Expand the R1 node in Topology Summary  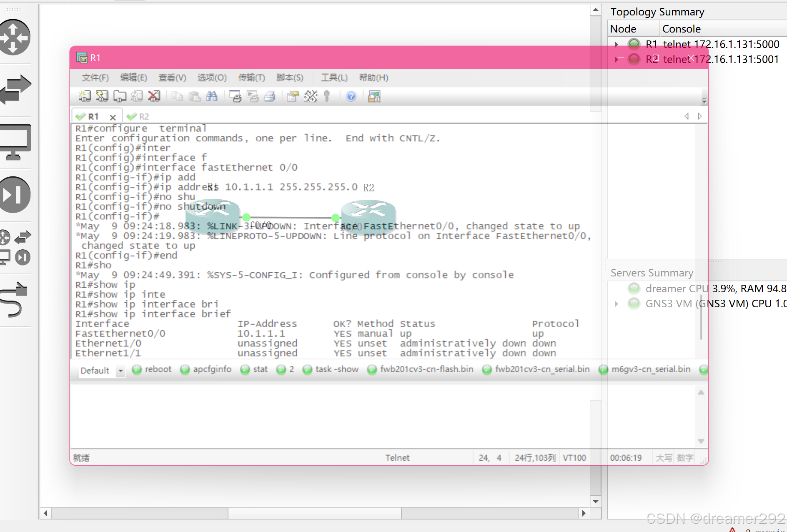616,44
